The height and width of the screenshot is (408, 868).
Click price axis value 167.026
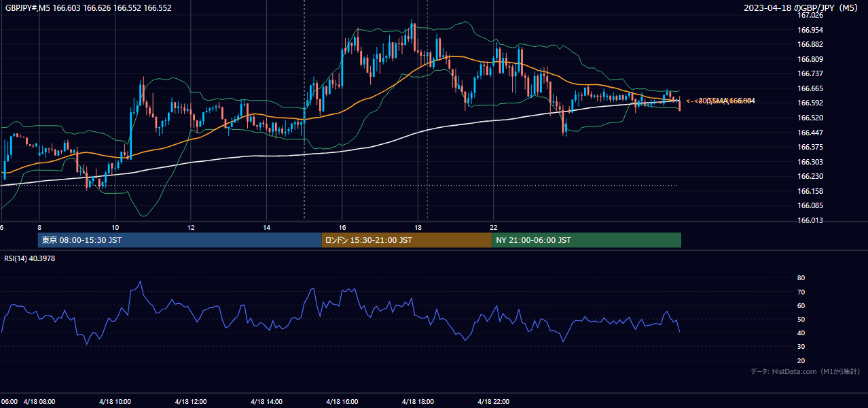pyautogui.click(x=810, y=15)
